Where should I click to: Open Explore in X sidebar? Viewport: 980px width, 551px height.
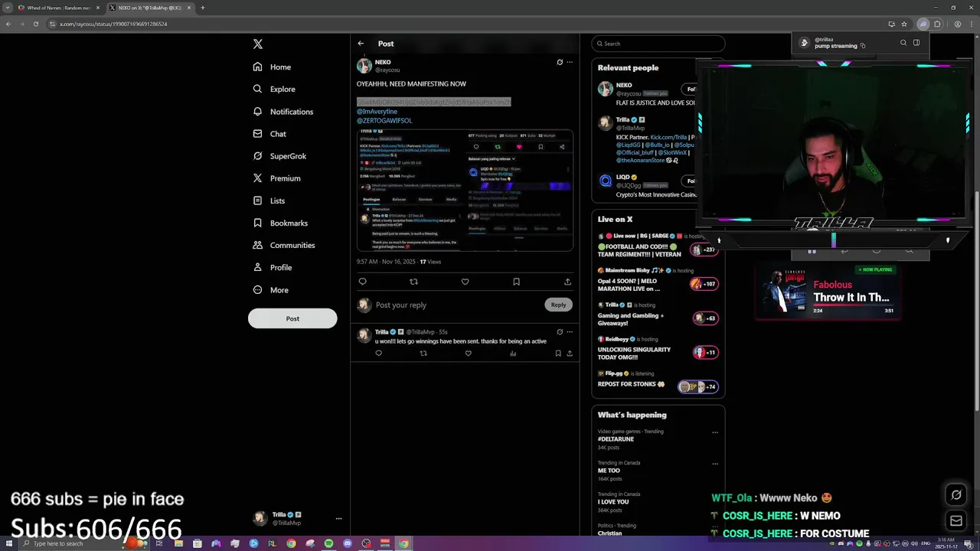[x=274, y=90]
